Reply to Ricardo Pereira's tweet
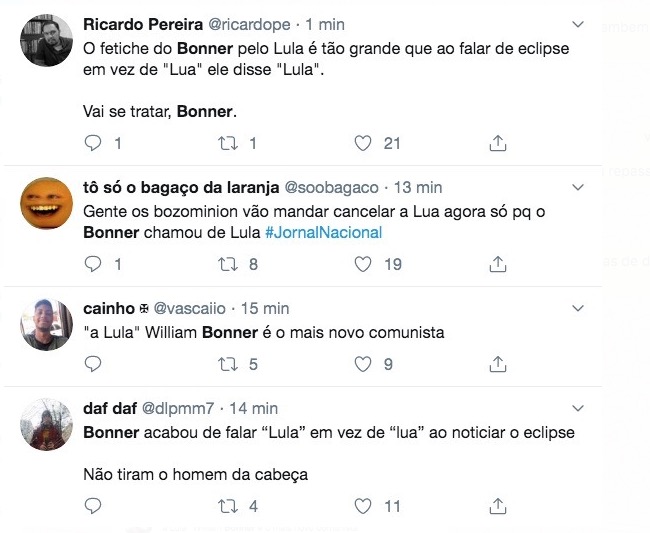This screenshot has height=533, width=650. click(x=93, y=144)
